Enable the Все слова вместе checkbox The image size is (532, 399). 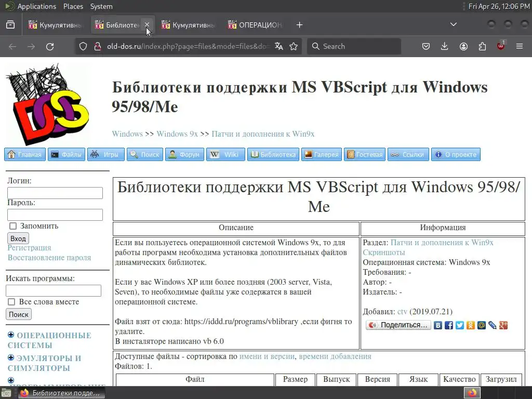(11, 302)
